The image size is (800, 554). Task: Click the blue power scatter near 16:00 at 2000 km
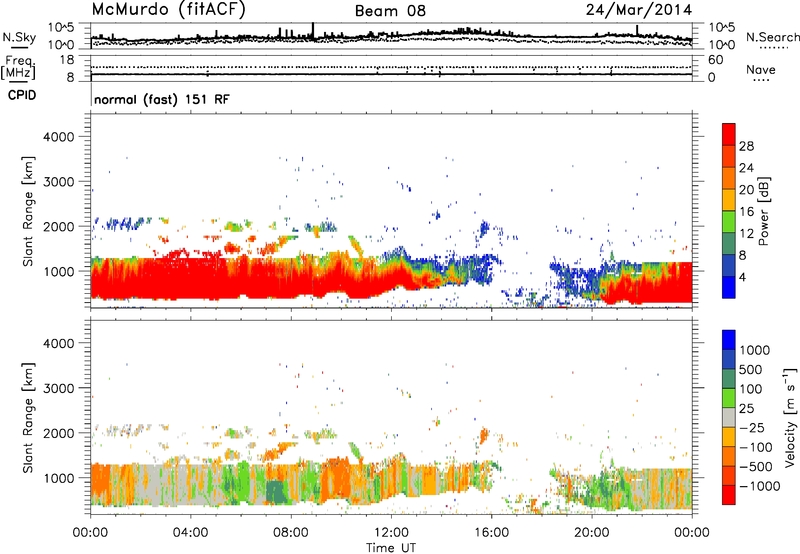click(x=485, y=228)
